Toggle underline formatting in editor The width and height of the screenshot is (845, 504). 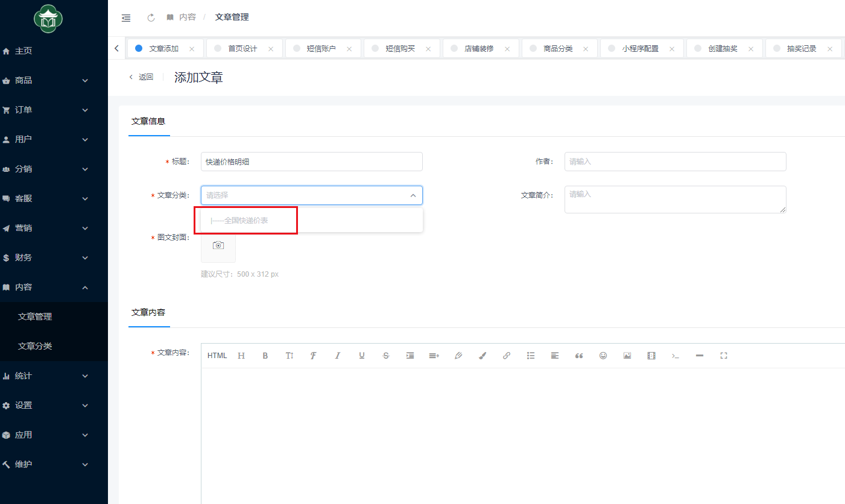(x=362, y=356)
